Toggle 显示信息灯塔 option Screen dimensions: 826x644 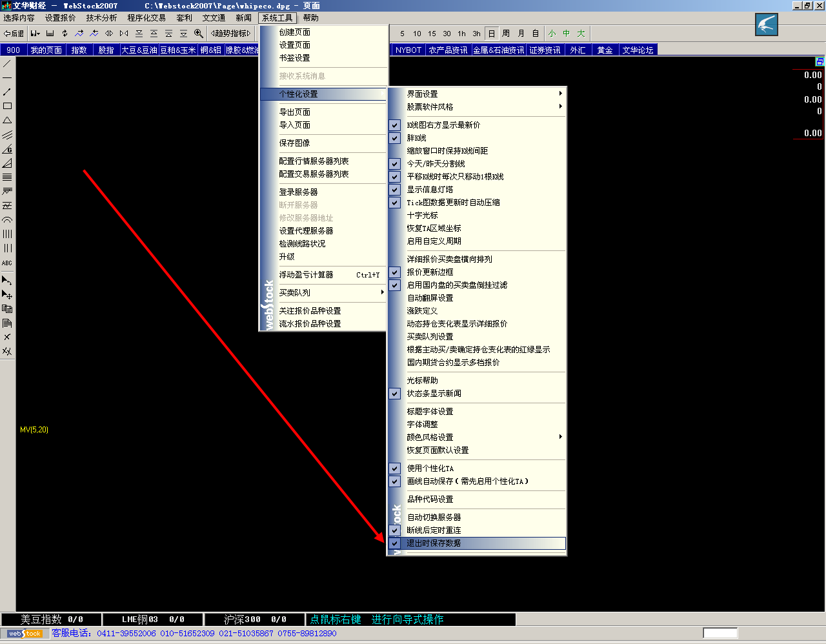click(477, 190)
